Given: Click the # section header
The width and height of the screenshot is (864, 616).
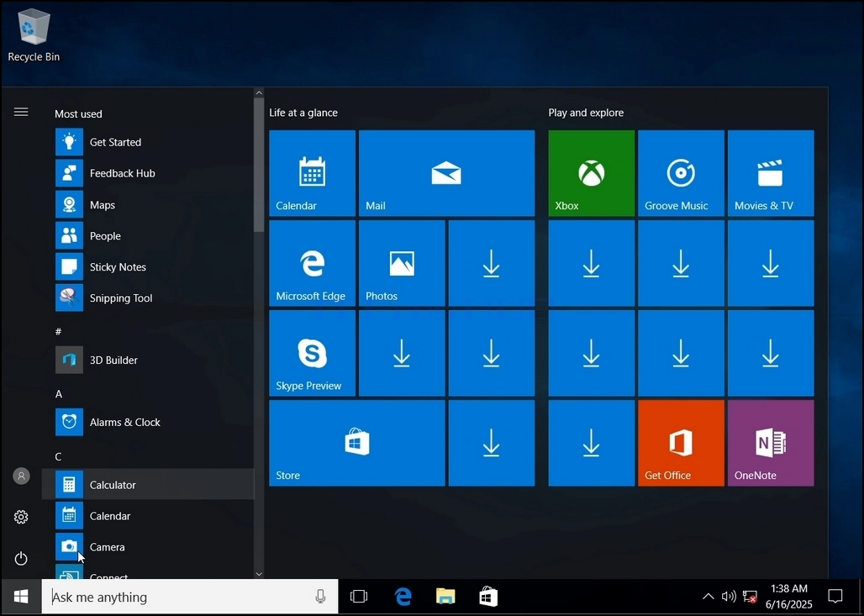Looking at the screenshot, I should click(x=58, y=332).
